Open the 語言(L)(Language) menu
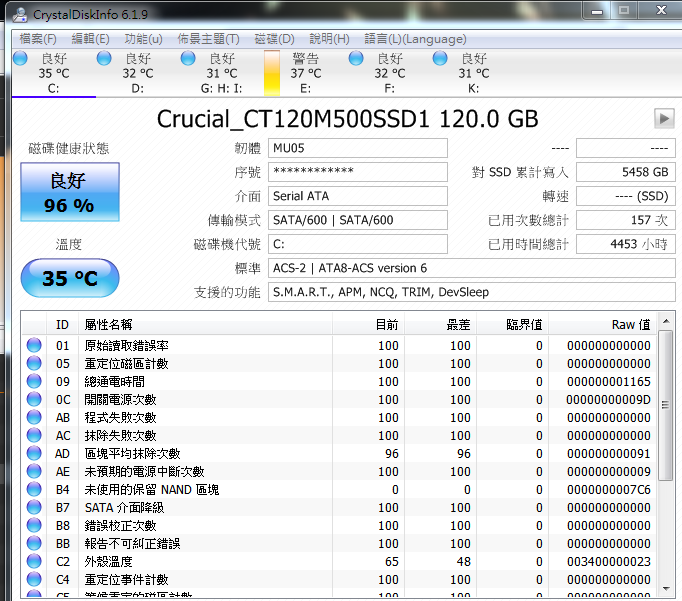The width and height of the screenshot is (682, 601). click(x=415, y=39)
